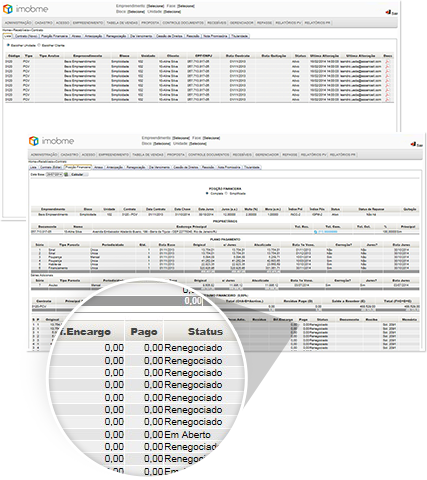This screenshot has width=427, height=480.
Task: Switch to Atraso tab in front window
Action: click(x=98, y=167)
